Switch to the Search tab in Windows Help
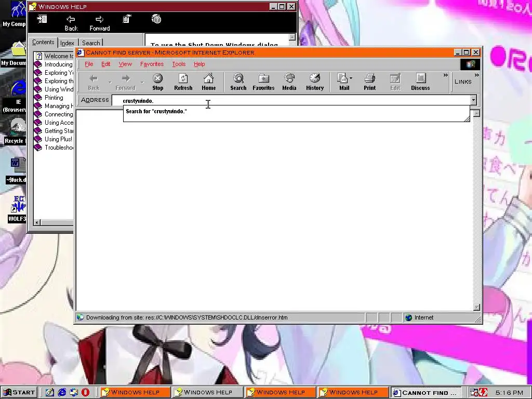532x399 pixels. (91, 43)
